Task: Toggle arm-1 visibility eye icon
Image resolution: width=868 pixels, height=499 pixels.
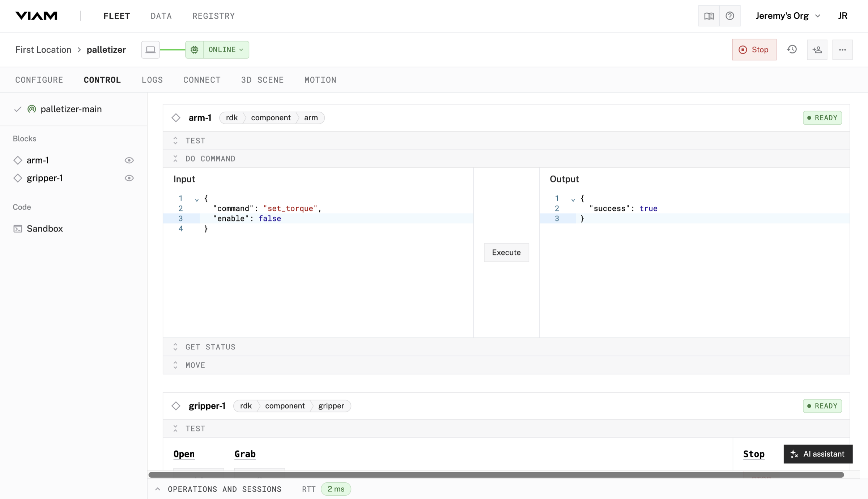Action: point(129,160)
